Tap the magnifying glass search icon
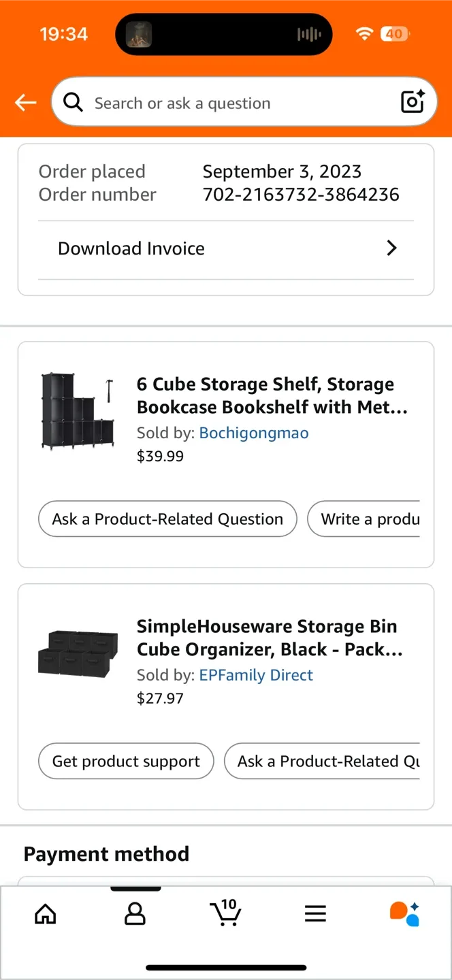 pyautogui.click(x=73, y=102)
